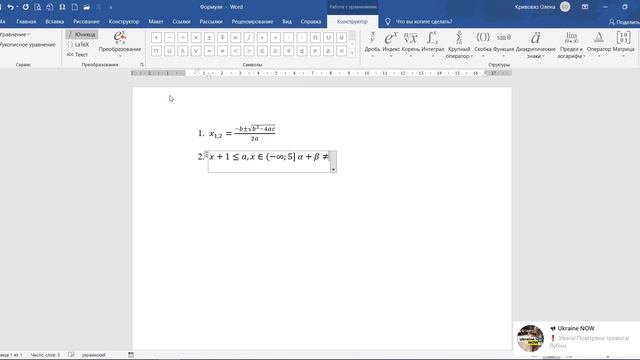640x360 pixels.
Task: Insert the division slash symbol
Action: (x=249, y=38)
